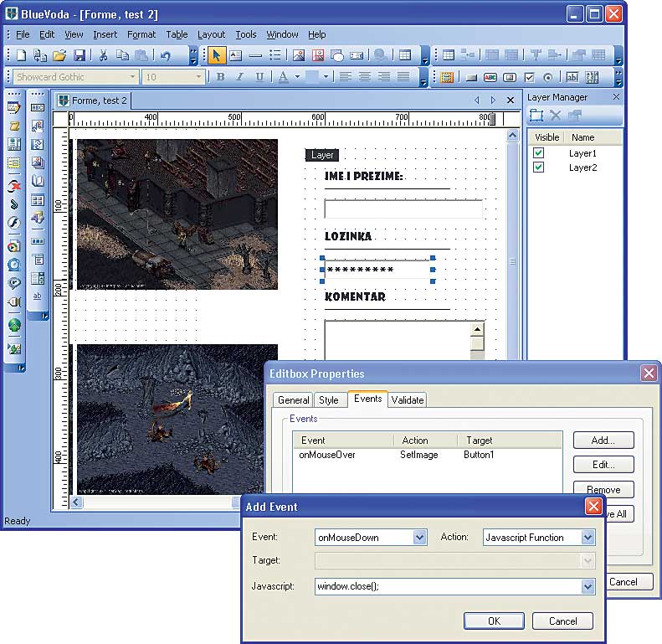Click Cancel in Editbox Properties dialog

point(629,582)
